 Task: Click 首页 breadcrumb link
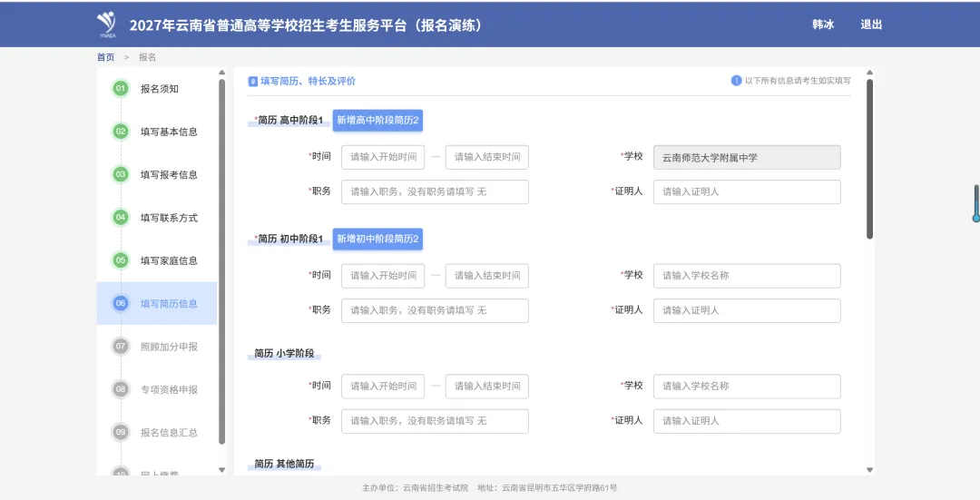pyautogui.click(x=105, y=57)
